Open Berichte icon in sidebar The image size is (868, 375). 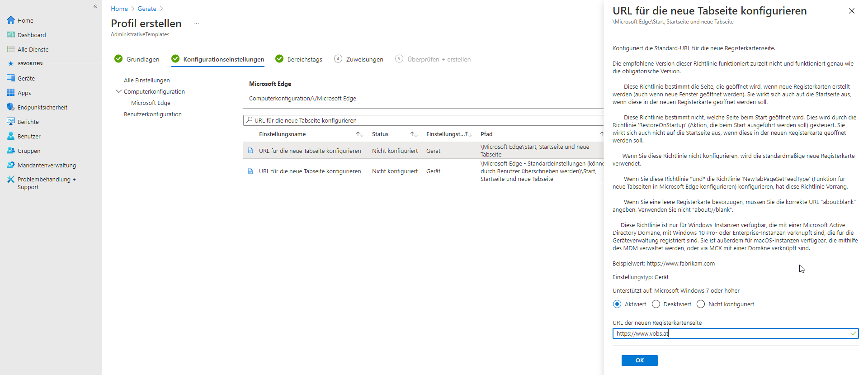(x=11, y=122)
